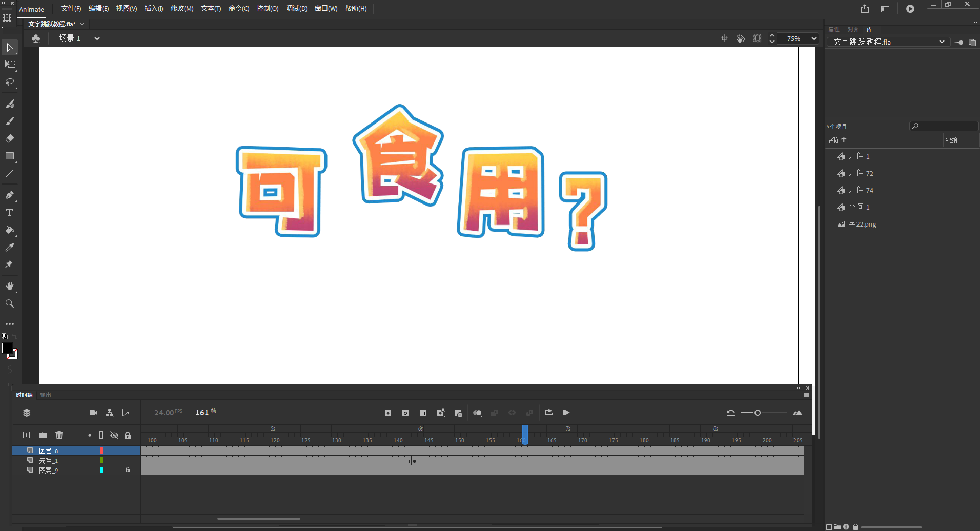Select the Rectangle tool

point(10,156)
